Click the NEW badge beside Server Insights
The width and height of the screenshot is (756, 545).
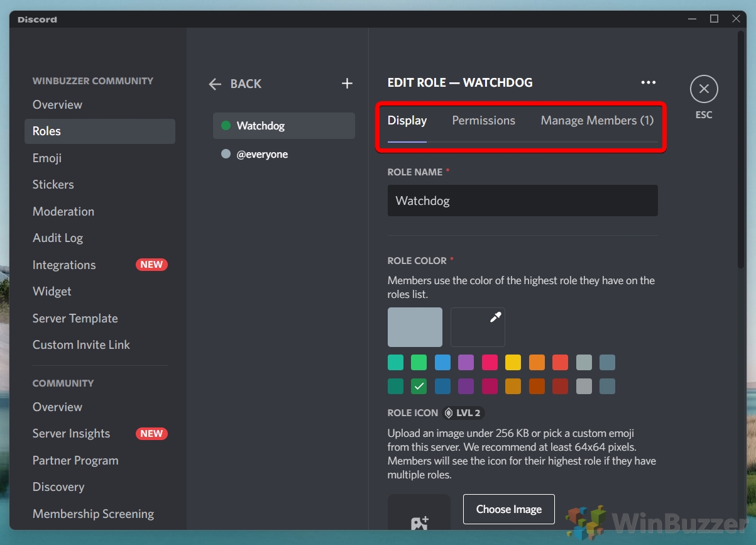point(151,434)
